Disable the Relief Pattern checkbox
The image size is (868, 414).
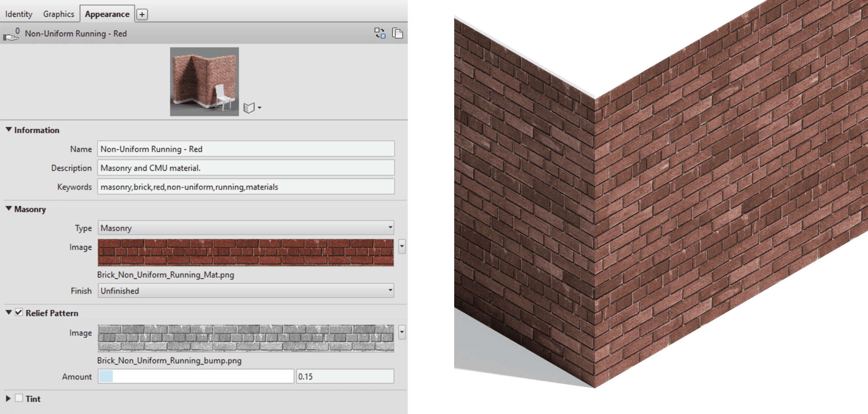(x=19, y=313)
